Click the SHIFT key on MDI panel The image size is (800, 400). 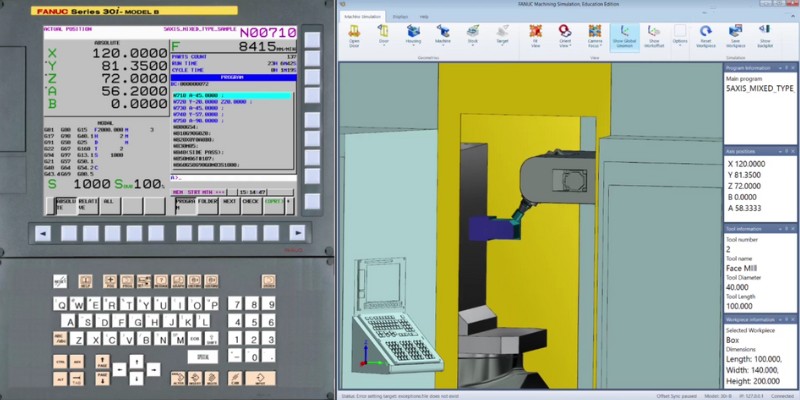click(211, 338)
